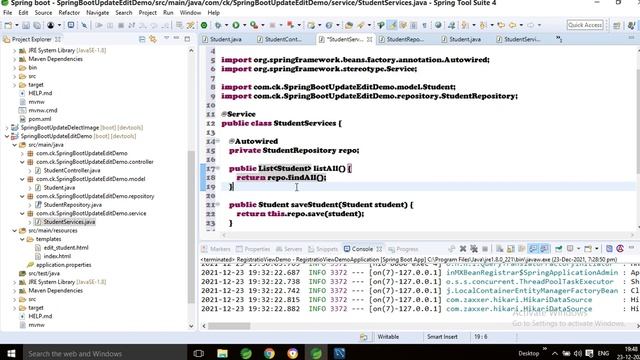Switch to the Servers view tab

click(x=289, y=249)
